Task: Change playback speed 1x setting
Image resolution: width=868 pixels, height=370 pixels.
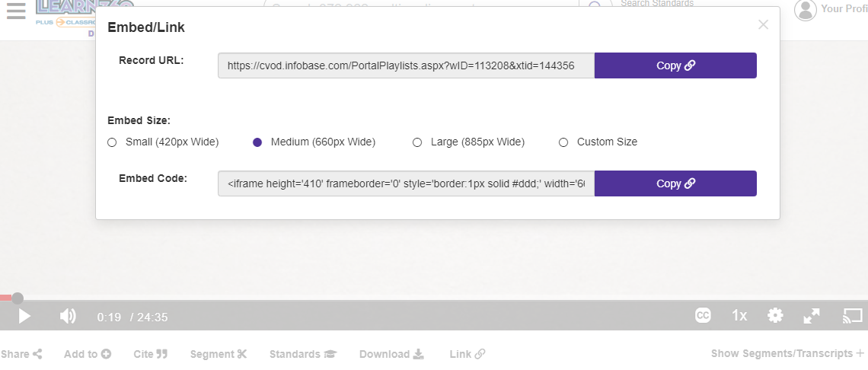Action: (x=739, y=316)
